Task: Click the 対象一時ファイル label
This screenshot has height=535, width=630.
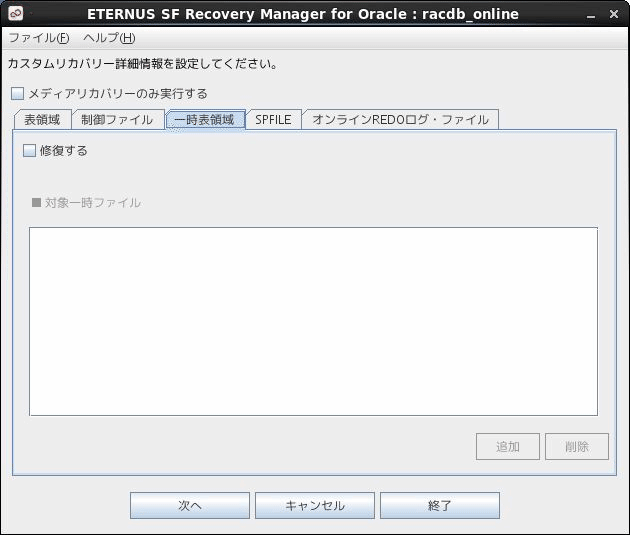Action: click(93, 202)
